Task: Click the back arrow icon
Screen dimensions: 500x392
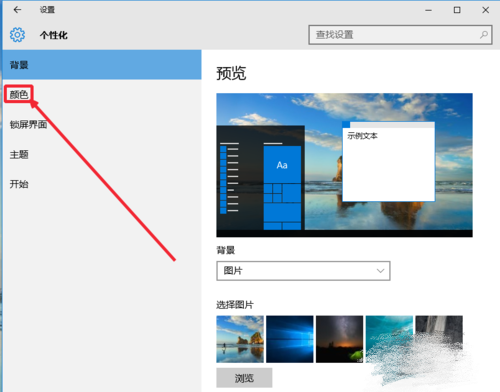Action: tap(17, 10)
